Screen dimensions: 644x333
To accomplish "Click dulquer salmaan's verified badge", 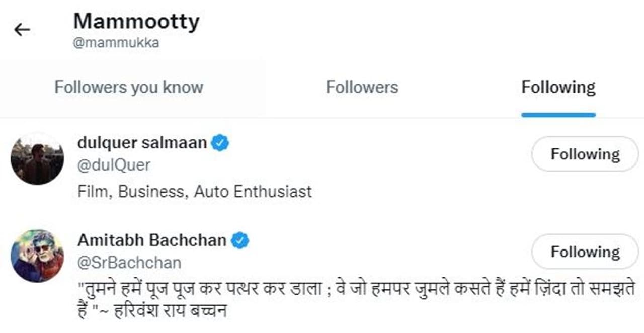I will click(220, 143).
